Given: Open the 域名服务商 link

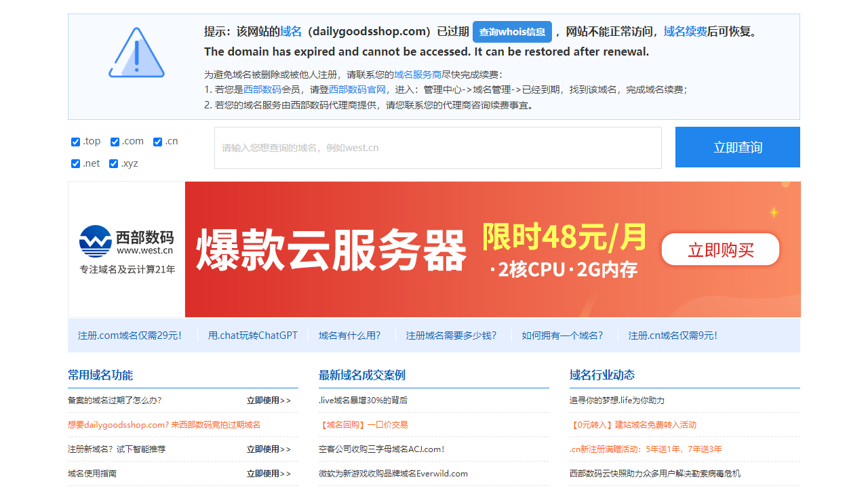Looking at the screenshot, I should coord(418,75).
